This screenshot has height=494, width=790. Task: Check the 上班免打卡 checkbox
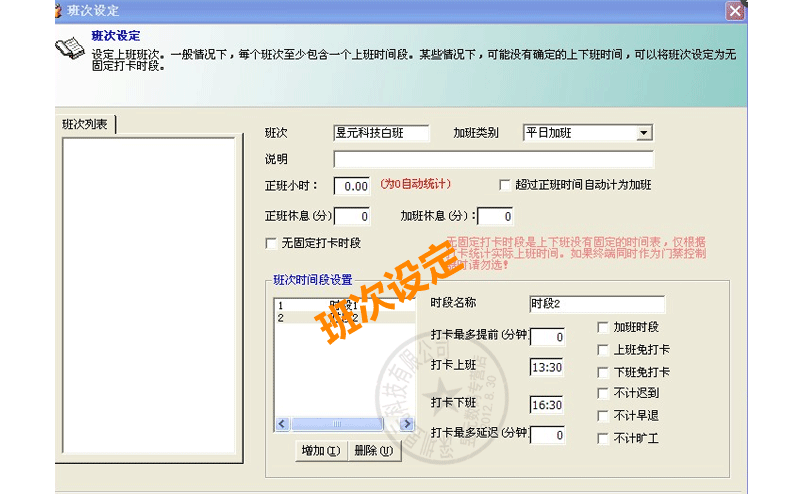click(x=603, y=349)
